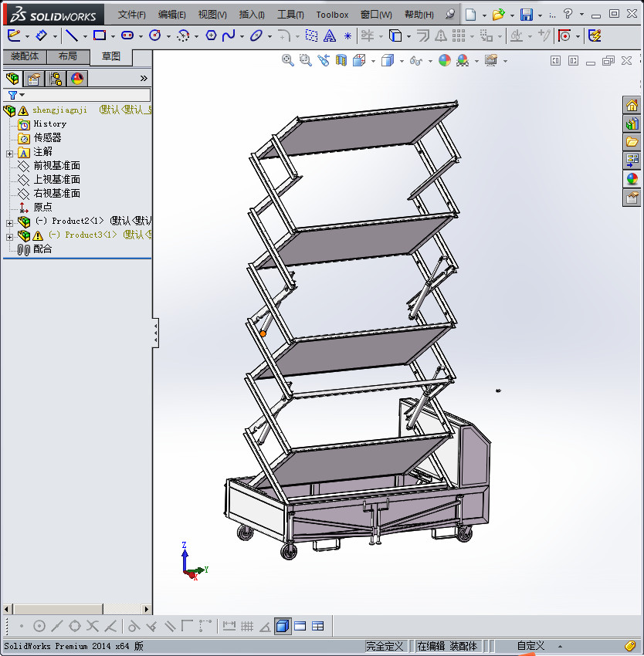Click Zoom to Area icon

(x=306, y=61)
